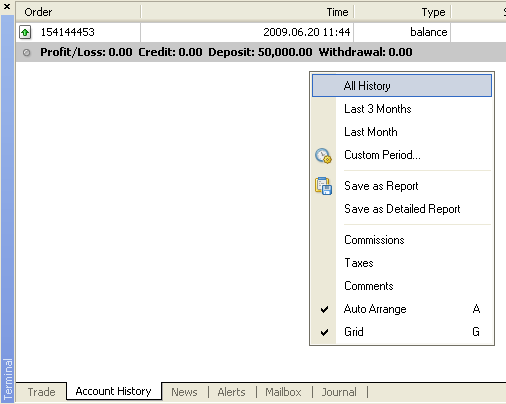Screen dimensions: 506x404
Task: Switch to the Trade tab
Action: [41, 392]
